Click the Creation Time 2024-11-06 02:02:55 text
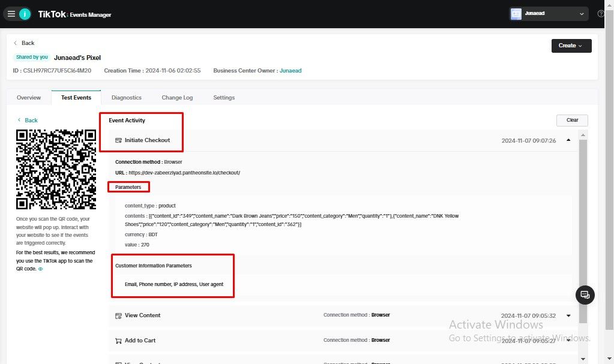Screen dimensions: 614x364 [x=152, y=70]
